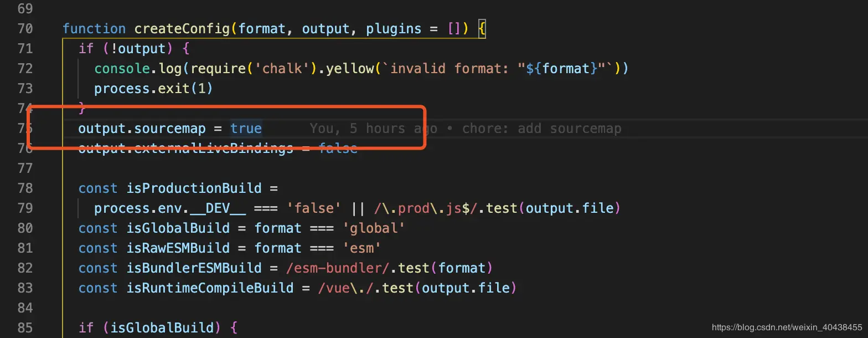
Task: Click the createConfig function name
Action: pyautogui.click(x=182, y=29)
